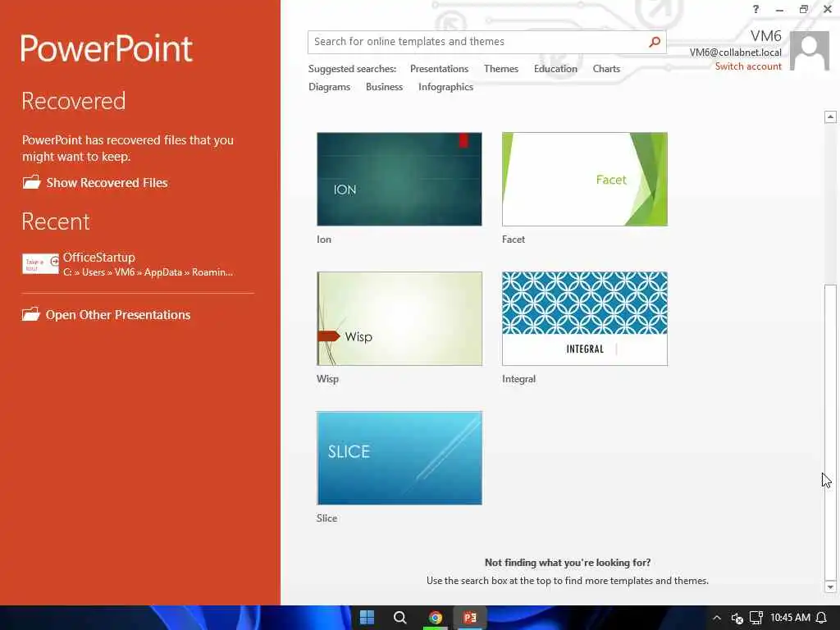
Task: Click the VM6@collabnet.local account email
Action: click(735, 52)
